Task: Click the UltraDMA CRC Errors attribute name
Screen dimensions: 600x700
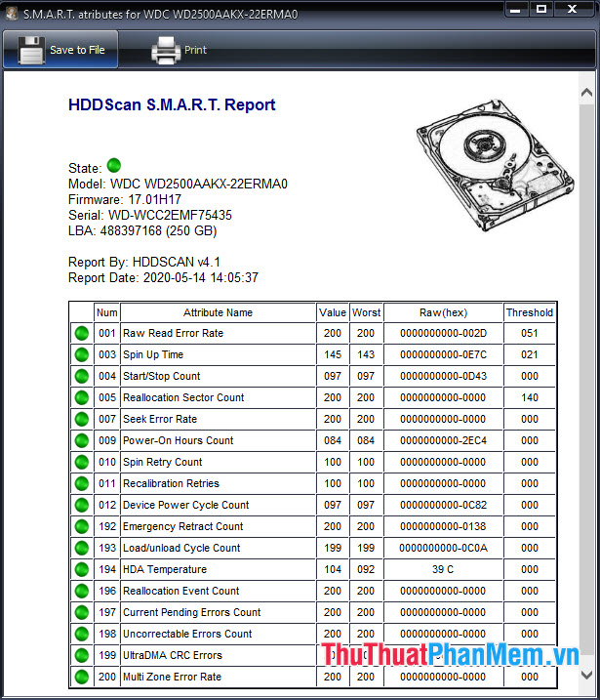Action: point(173,655)
